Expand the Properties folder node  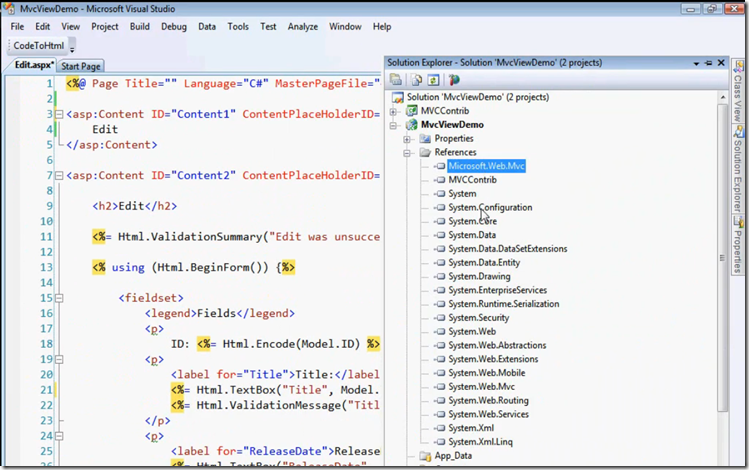(x=407, y=139)
